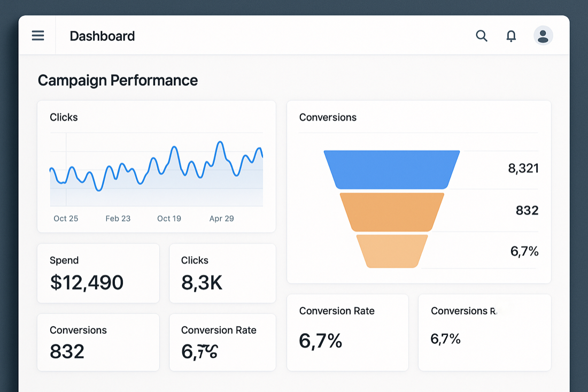Click the 832 value in Conversions card
Image resolution: width=588 pixels, height=392 pixels.
pyautogui.click(x=67, y=351)
